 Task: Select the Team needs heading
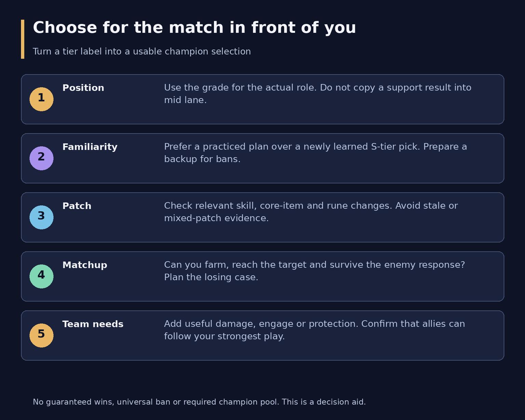[93, 324]
